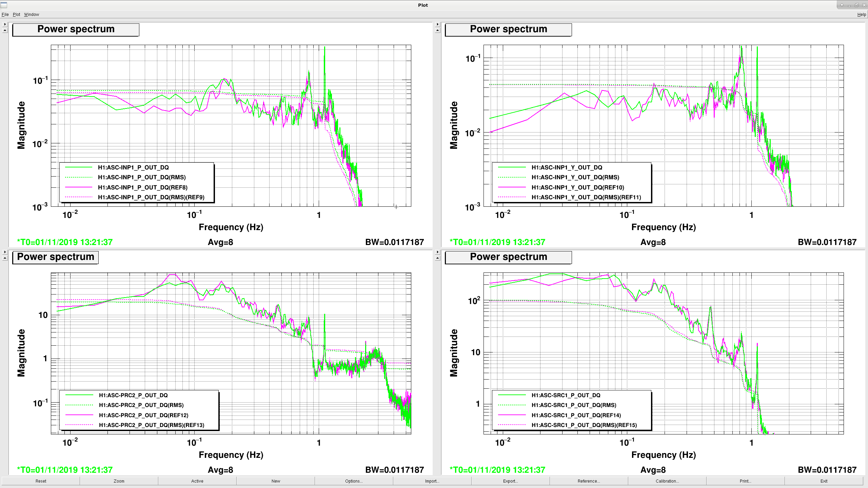Viewport: 868px width, 488px height.
Task: Open the Plot menu
Action: click(x=16, y=15)
